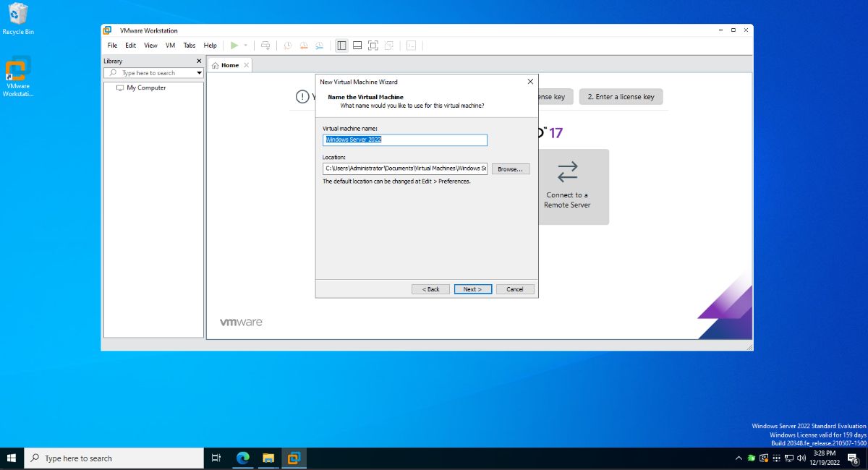The width and height of the screenshot is (868, 470).
Task: Enter full screen mode
Action: click(x=373, y=45)
